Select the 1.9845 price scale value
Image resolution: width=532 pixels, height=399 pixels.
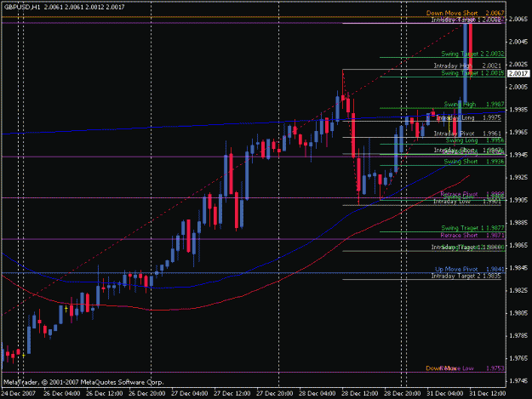click(x=518, y=268)
